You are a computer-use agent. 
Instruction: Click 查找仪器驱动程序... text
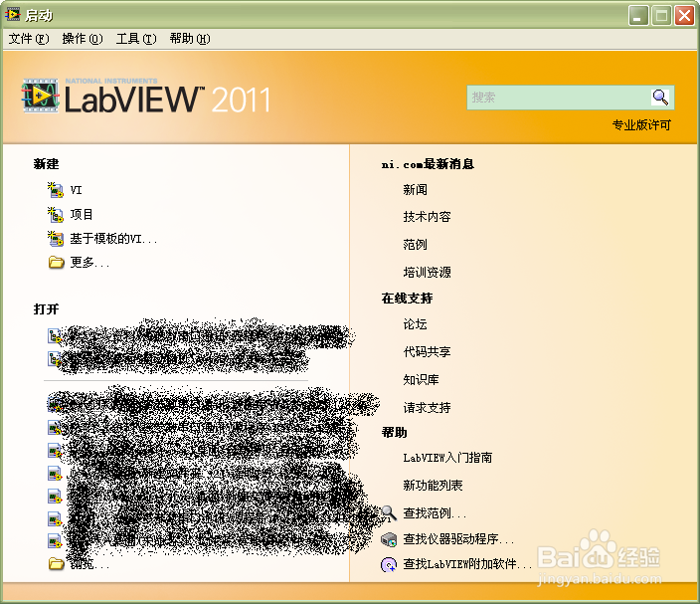(x=458, y=539)
